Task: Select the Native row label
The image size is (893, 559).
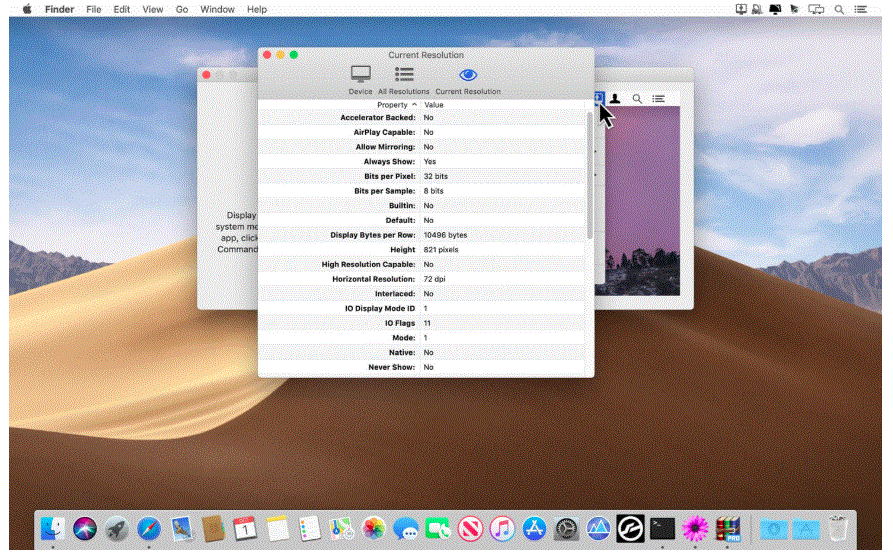Action: pyautogui.click(x=402, y=352)
